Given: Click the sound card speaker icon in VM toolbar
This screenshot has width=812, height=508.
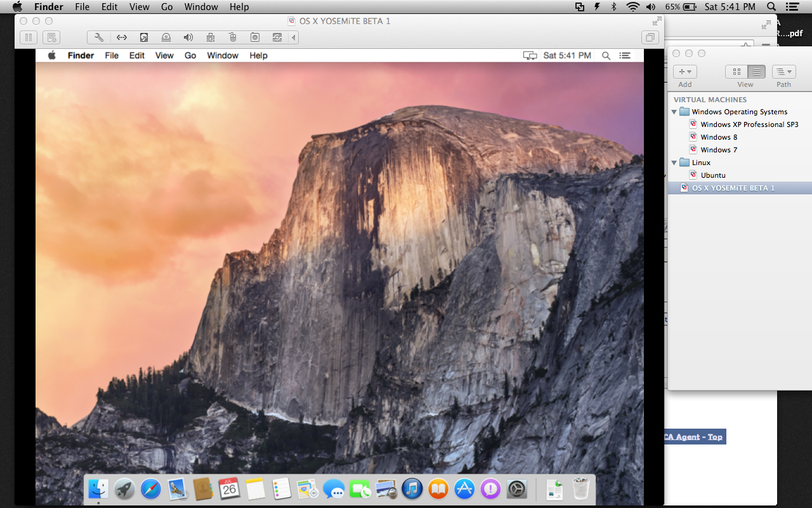Looking at the screenshot, I should [188, 37].
